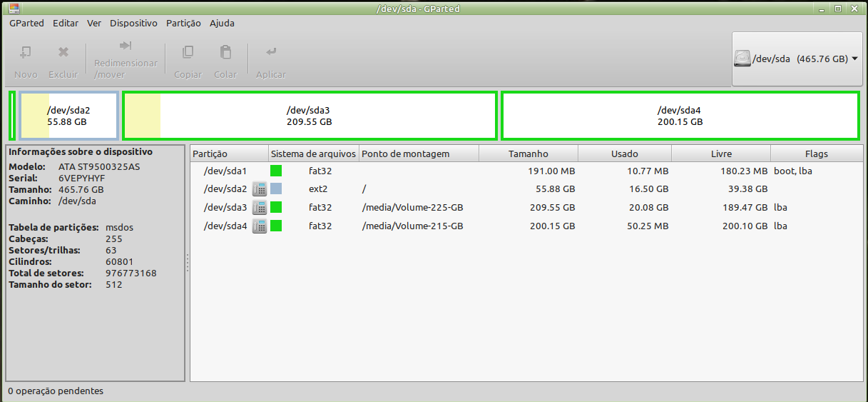This screenshot has height=402, width=868.
Task: Sort by the Partição column header
Action: pos(229,154)
